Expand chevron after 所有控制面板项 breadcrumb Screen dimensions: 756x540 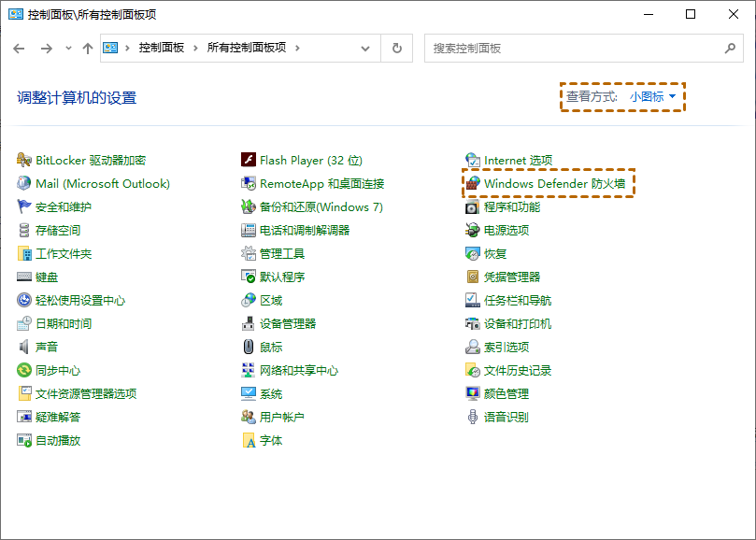click(297, 48)
